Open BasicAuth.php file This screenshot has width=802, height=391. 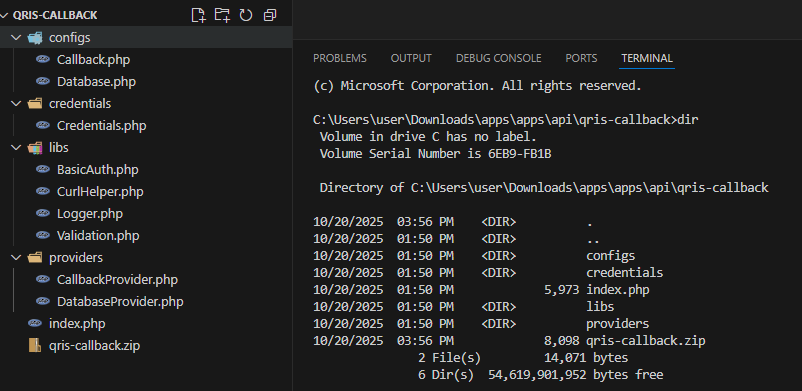point(98,170)
